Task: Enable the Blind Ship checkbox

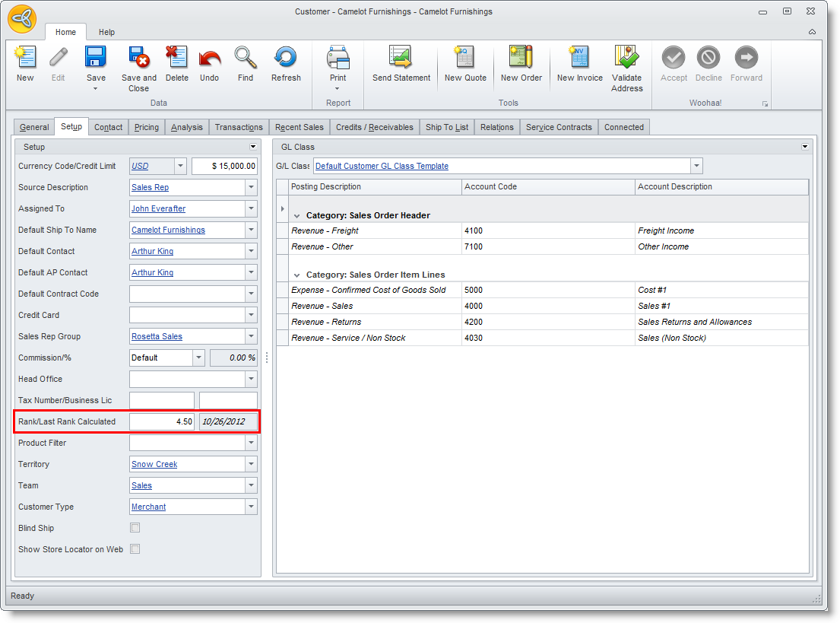Action: (135, 528)
